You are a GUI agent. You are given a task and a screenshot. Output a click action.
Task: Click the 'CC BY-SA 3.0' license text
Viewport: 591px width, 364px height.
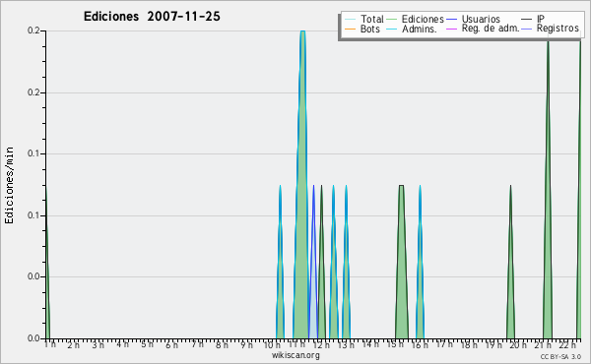(x=560, y=357)
